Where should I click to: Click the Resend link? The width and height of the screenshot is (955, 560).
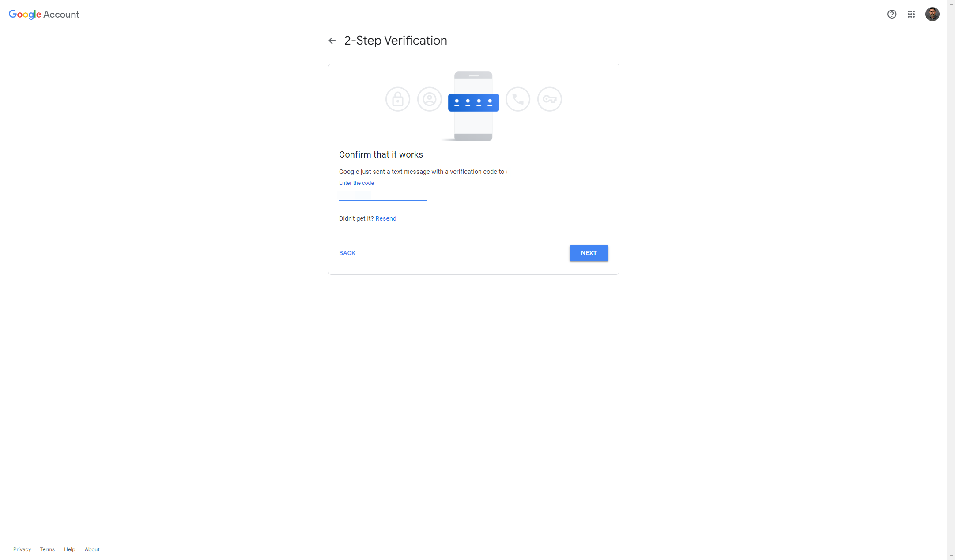(x=385, y=218)
